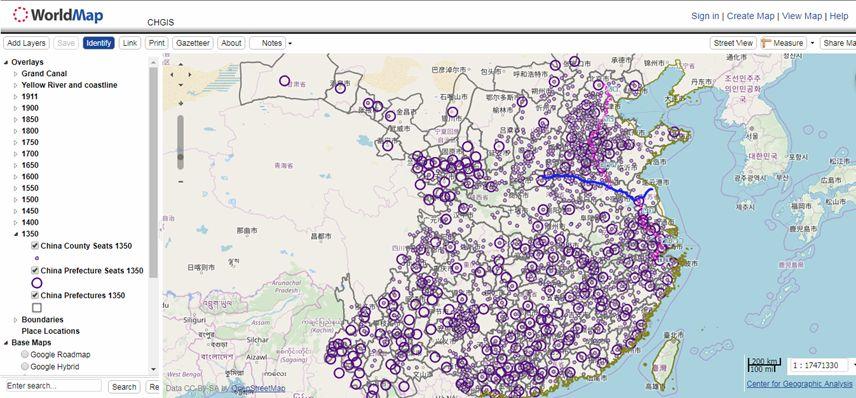Image resolution: width=856 pixels, height=398 pixels.
Task: Pan the map right with the arrow
Action: [189, 75]
